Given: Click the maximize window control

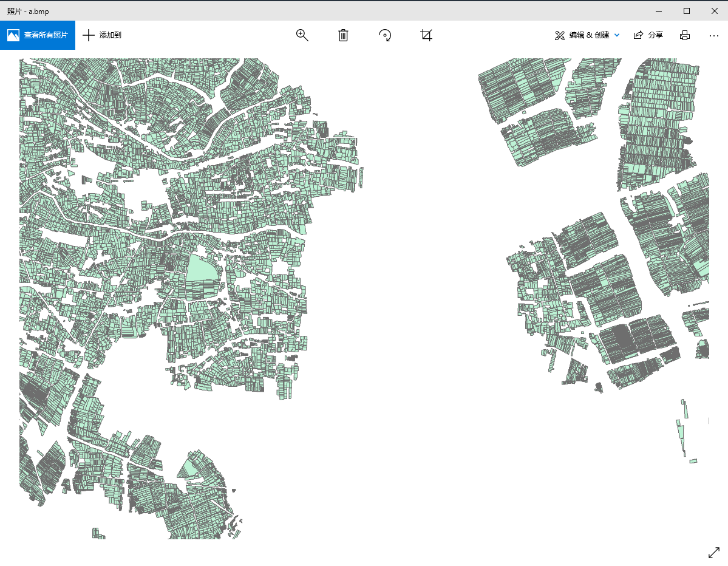Looking at the screenshot, I should pyautogui.click(x=686, y=10).
